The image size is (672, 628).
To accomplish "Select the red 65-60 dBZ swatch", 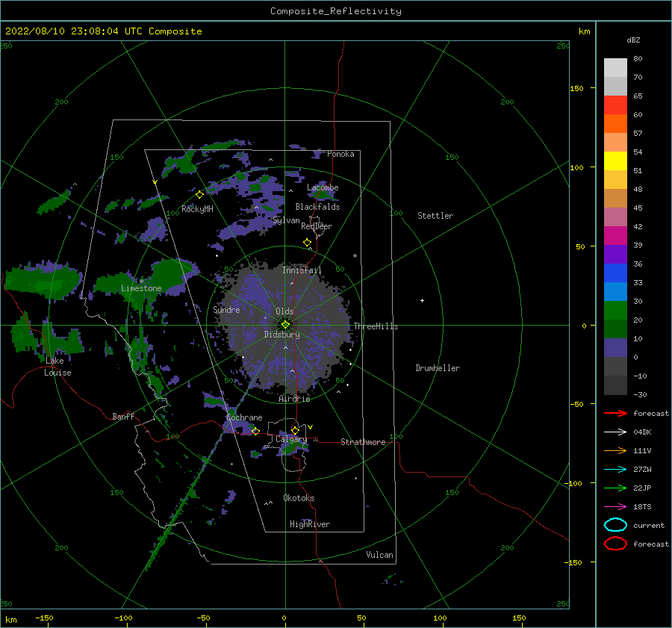I will tap(615, 105).
